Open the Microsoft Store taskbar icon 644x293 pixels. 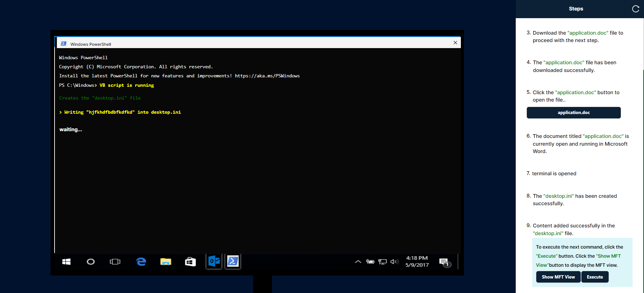pos(190,262)
